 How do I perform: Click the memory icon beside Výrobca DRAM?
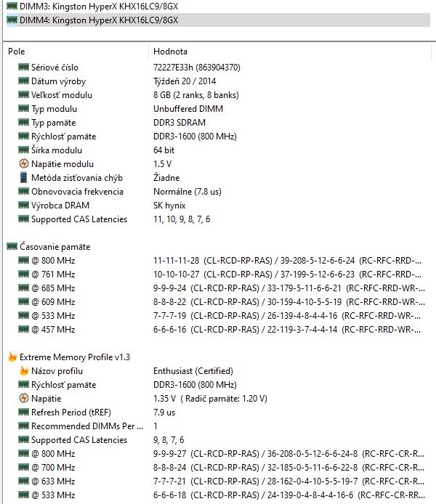23,205
